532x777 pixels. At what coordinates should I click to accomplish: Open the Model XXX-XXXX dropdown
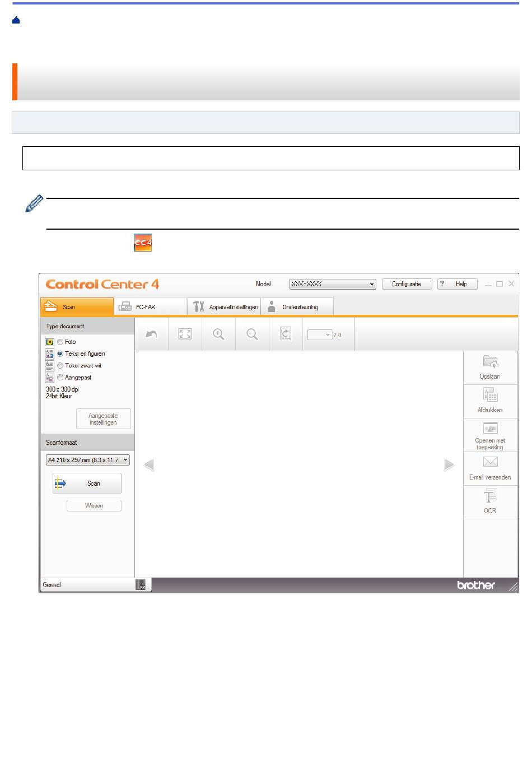coord(333,284)
